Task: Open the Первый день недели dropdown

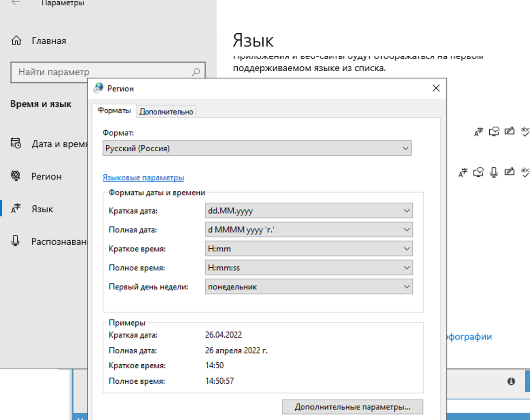Action: click(309, 287)
